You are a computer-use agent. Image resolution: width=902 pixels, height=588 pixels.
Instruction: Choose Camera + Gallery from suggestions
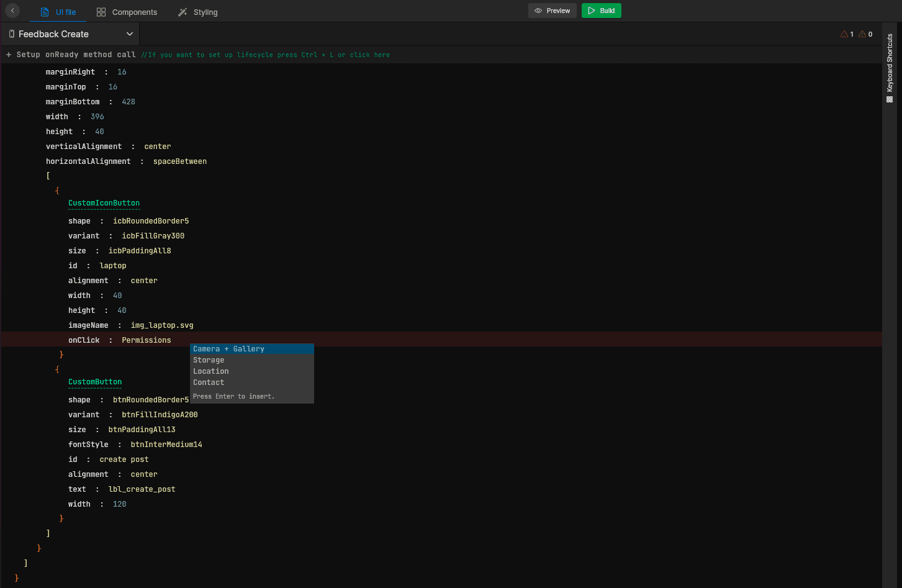coord(228,349)
